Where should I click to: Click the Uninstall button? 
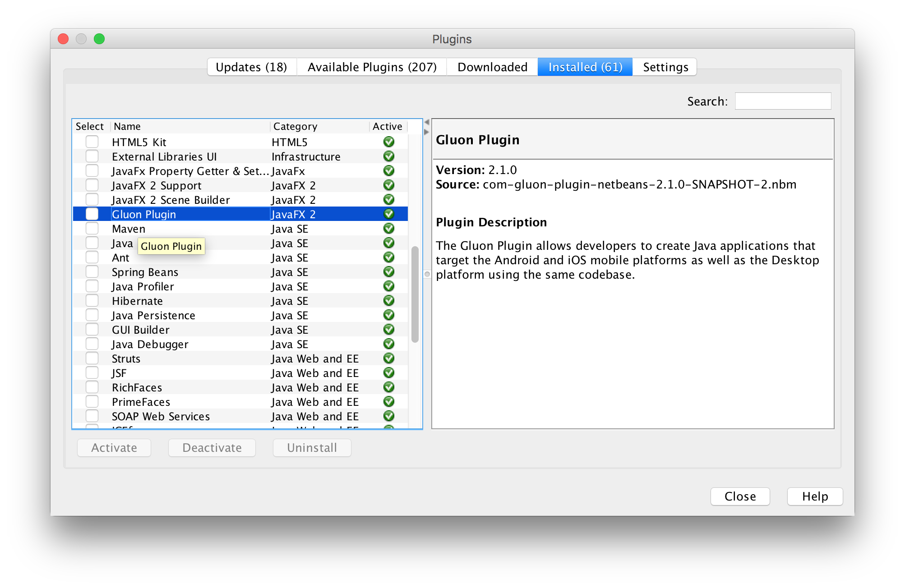(x=312, y=448)
